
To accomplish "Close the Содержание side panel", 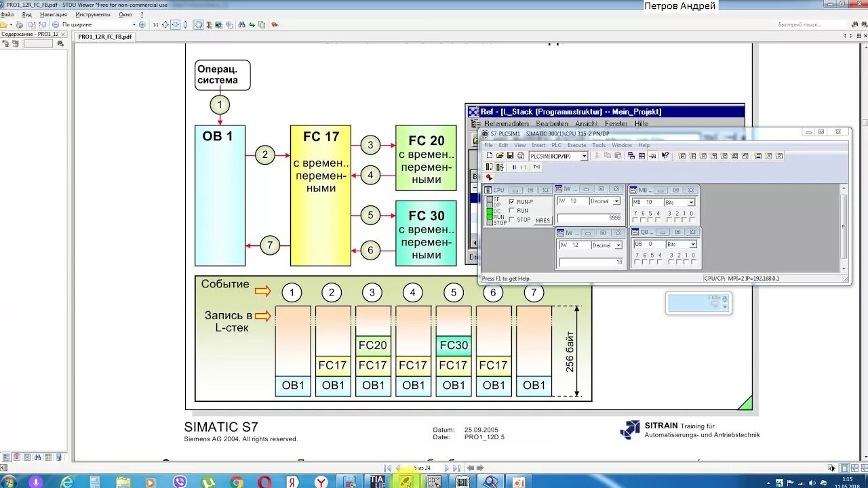I will [x=63, y=34].
